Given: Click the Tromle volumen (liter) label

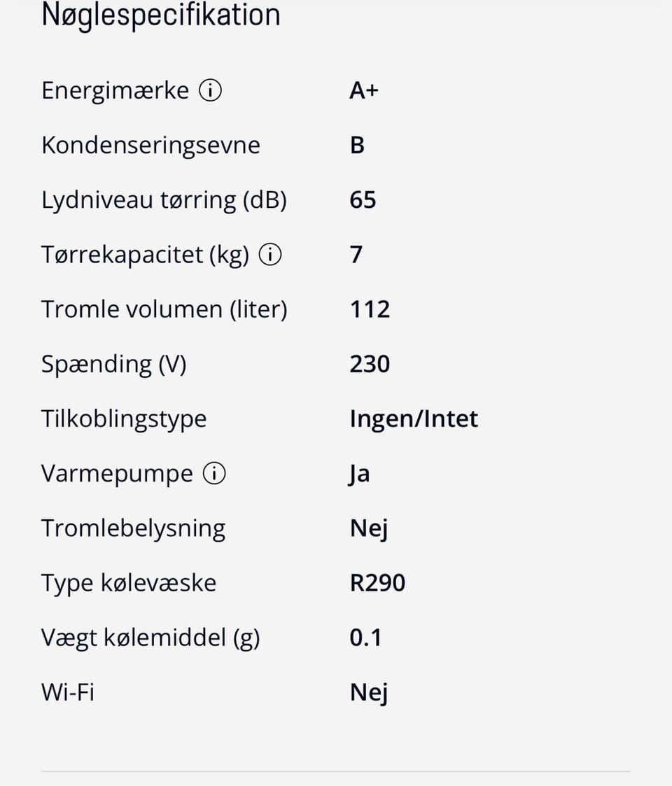Looking at the screenshot, I should 164,309.
